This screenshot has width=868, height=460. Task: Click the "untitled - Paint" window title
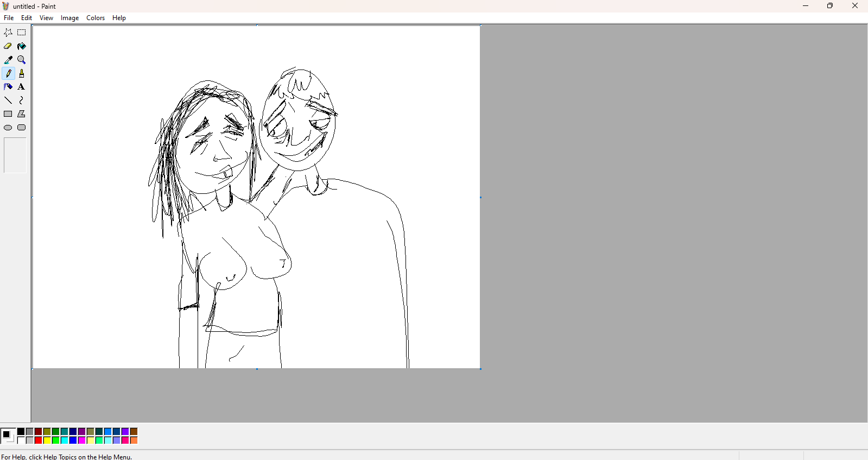[x=34, y=7]
